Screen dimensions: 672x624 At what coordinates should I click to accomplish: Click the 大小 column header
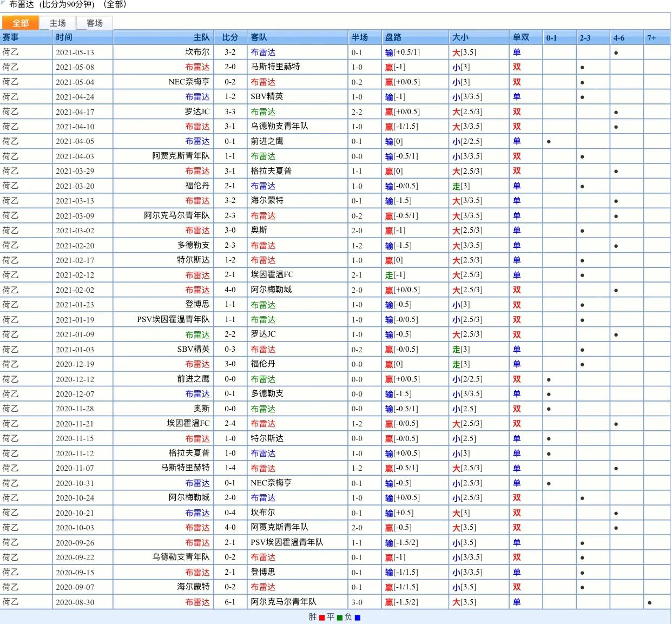tap(460, 37)
